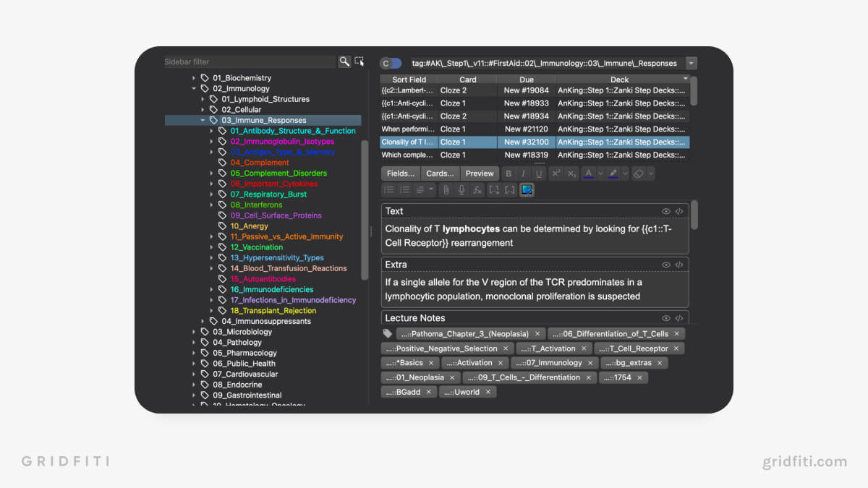Open eraser formatting options dropdown

(x=650, y=174)
